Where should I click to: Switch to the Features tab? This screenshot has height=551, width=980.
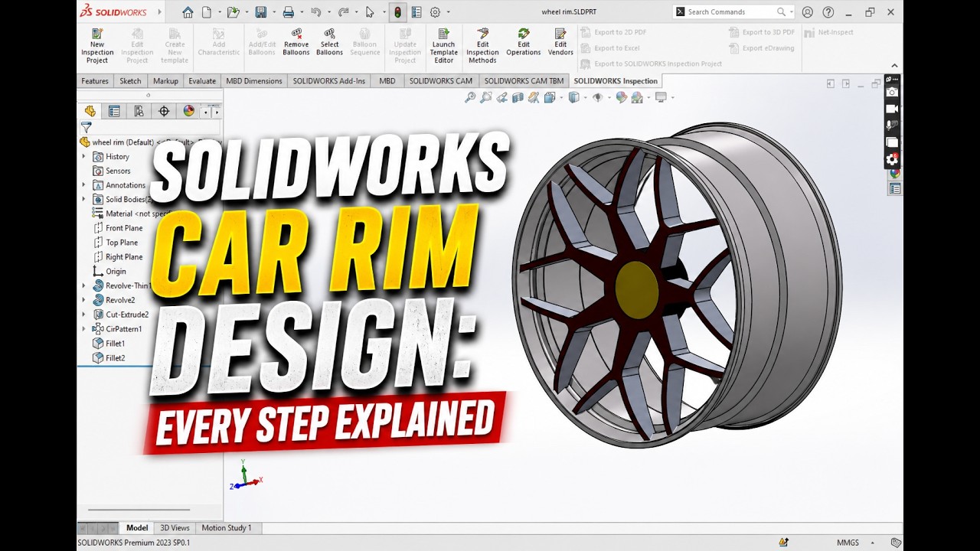(x=95, y=81)
